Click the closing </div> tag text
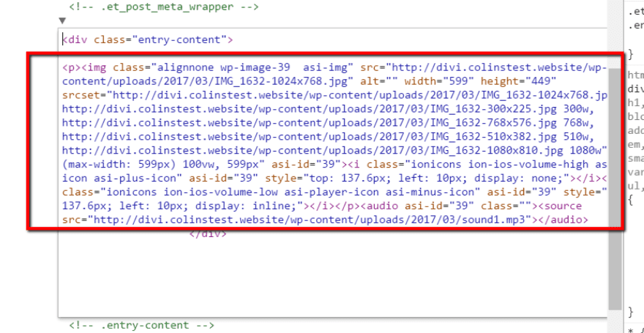Viewport: 644px width, 333px height. 207,234
